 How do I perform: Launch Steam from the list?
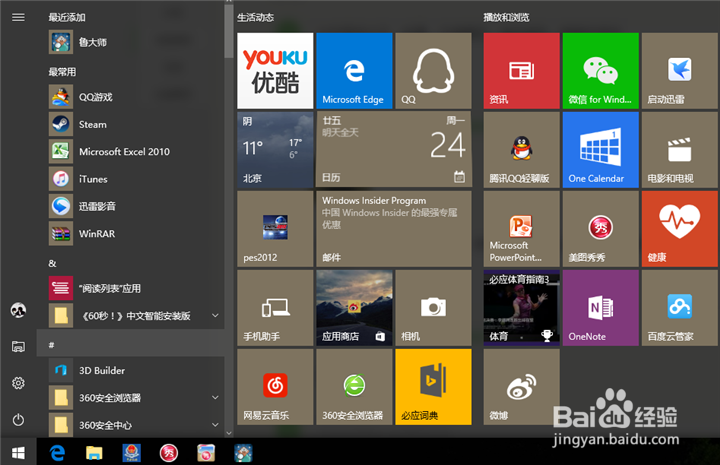130,124
